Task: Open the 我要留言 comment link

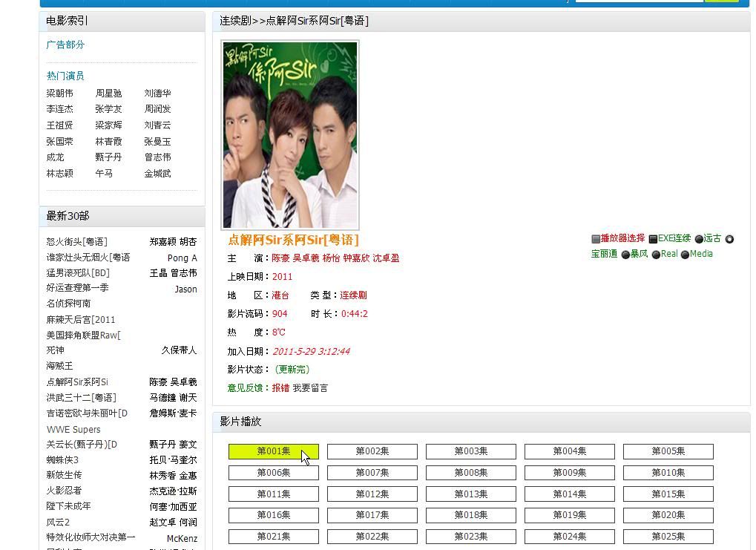Action: pos(310,388)
